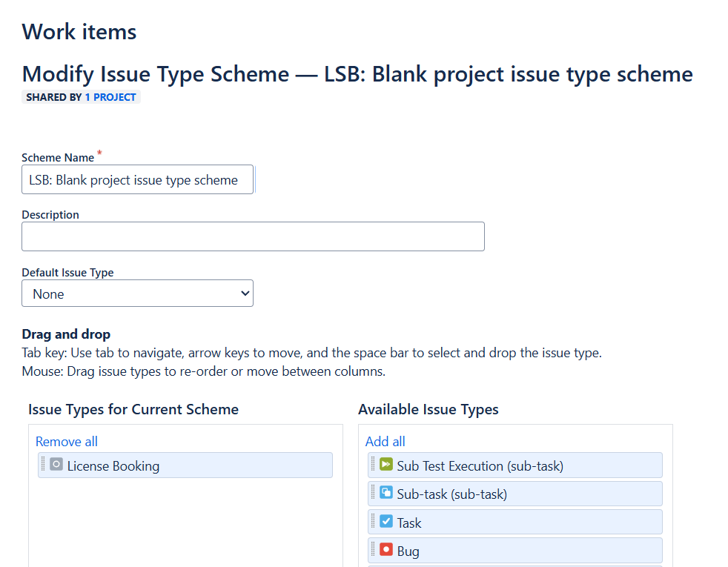This screenshot has width=728, height=567.
Task: Click the red Bug icon
Action: tap(385, 549)
